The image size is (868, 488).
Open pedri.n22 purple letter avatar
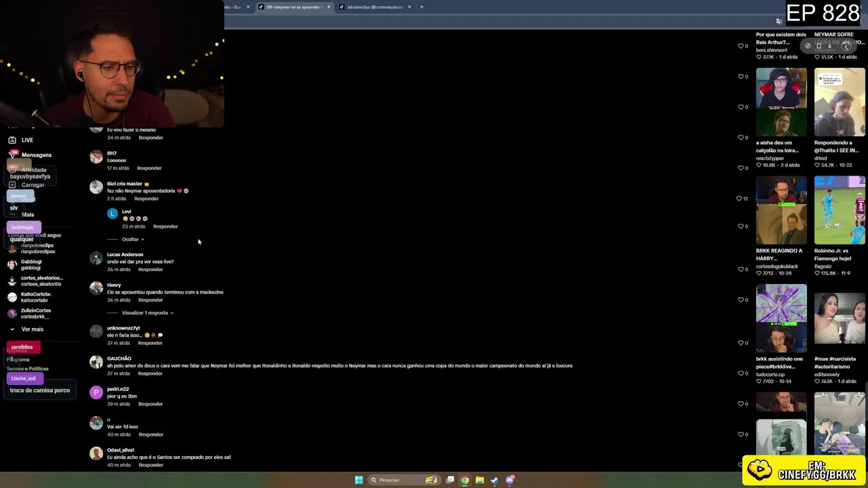click(x=96, y=392)
